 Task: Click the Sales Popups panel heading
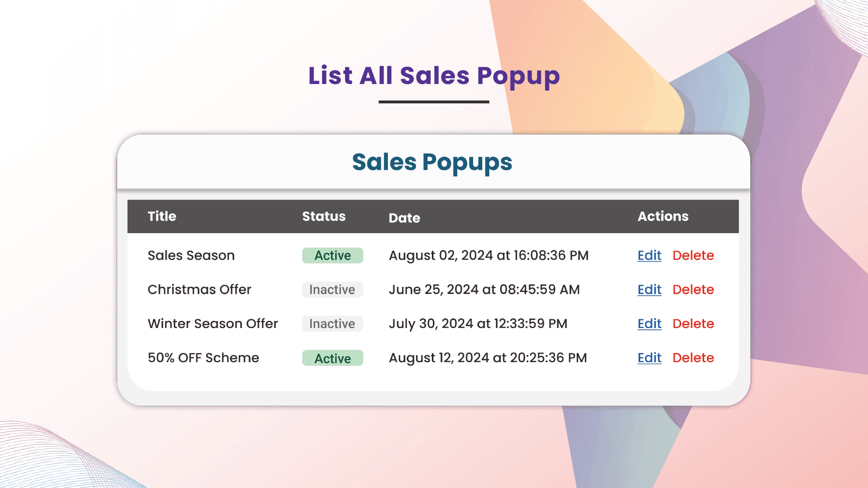point(432,162)
